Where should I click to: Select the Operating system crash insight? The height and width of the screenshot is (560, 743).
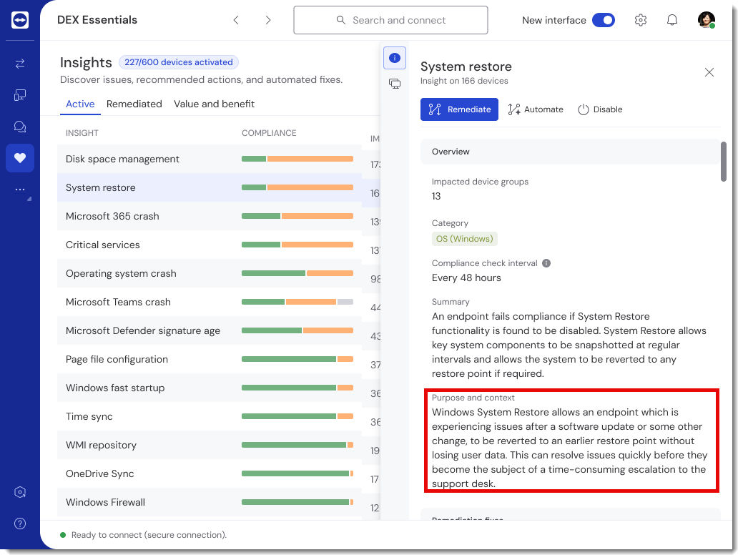pyautogui.click(x=121, y=273)
